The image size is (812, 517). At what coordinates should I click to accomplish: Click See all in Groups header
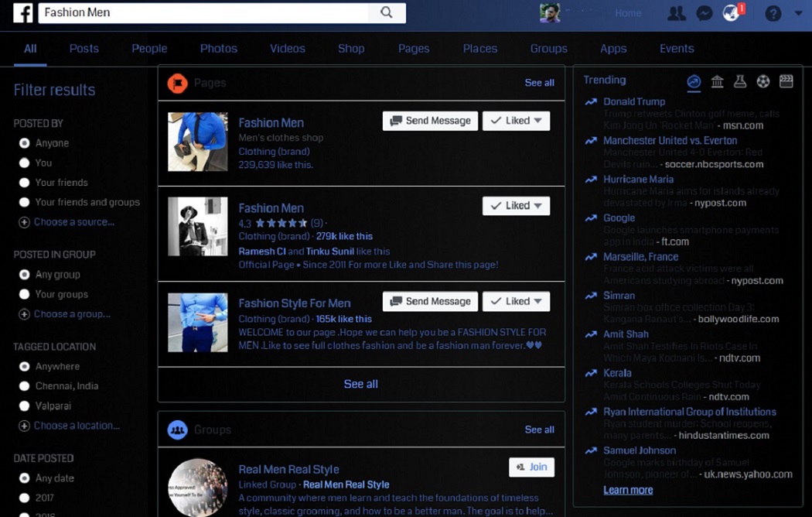pos(539,430)
